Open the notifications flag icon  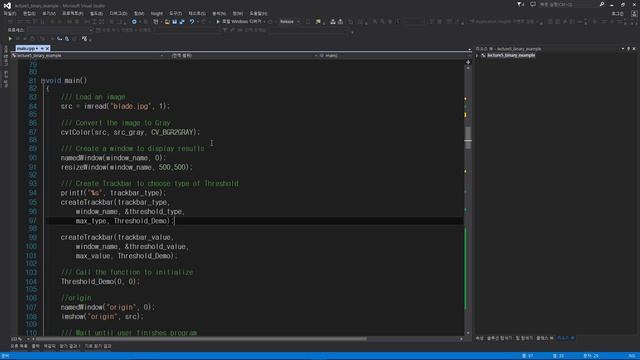pyautogui.click(x=520, y=4)
